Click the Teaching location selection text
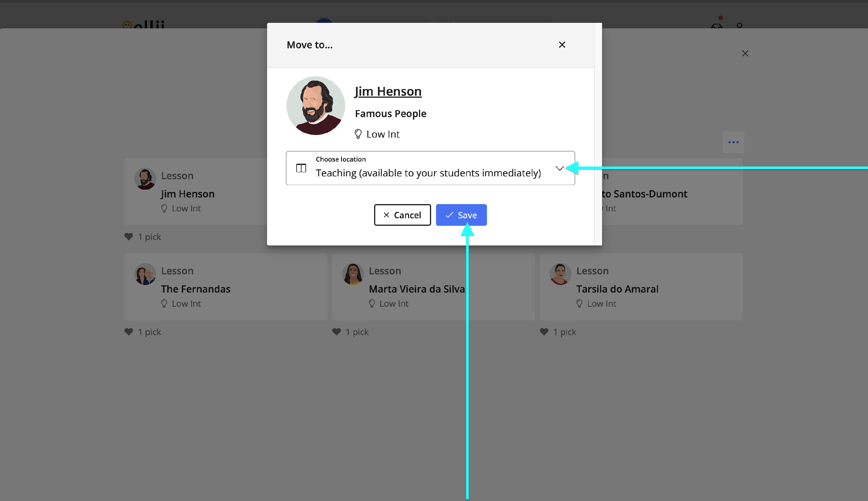The height and width of the screenshot is (501, 868). 428,173
